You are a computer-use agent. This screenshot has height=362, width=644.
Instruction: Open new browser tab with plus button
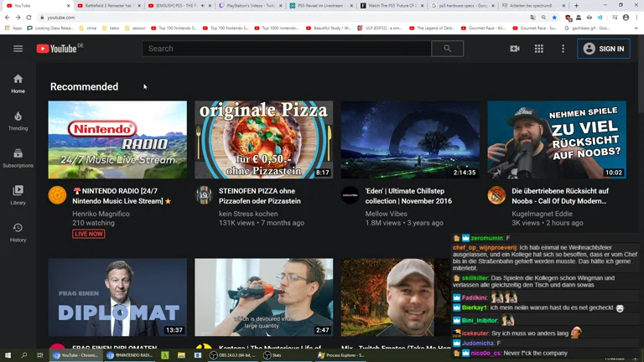(x=576, y=5)
